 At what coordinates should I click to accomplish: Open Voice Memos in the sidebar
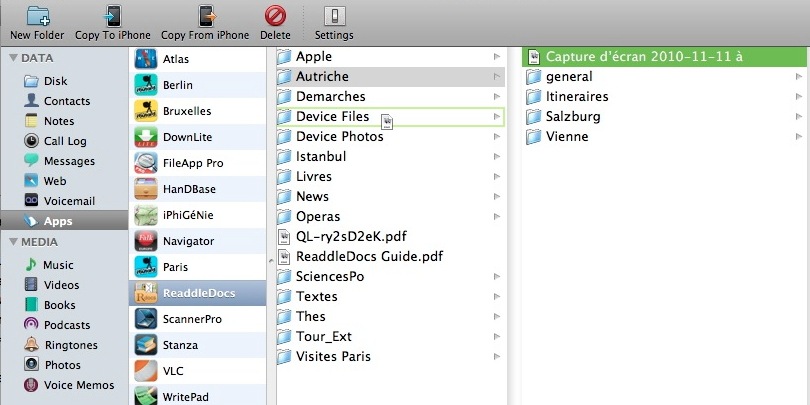coord(78,385)
